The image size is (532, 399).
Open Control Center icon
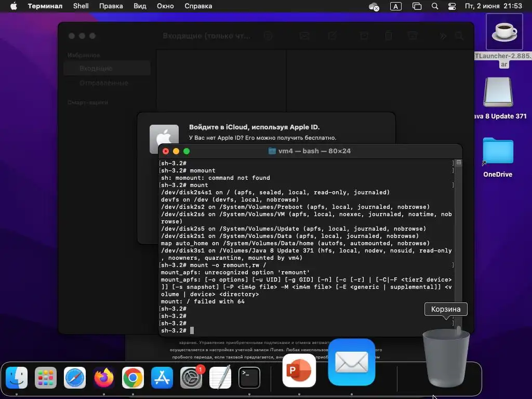[x=452, y=6]
